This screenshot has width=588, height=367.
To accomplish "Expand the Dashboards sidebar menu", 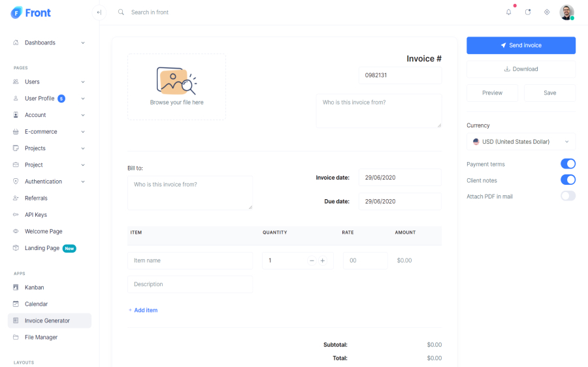I will [49, 42].
